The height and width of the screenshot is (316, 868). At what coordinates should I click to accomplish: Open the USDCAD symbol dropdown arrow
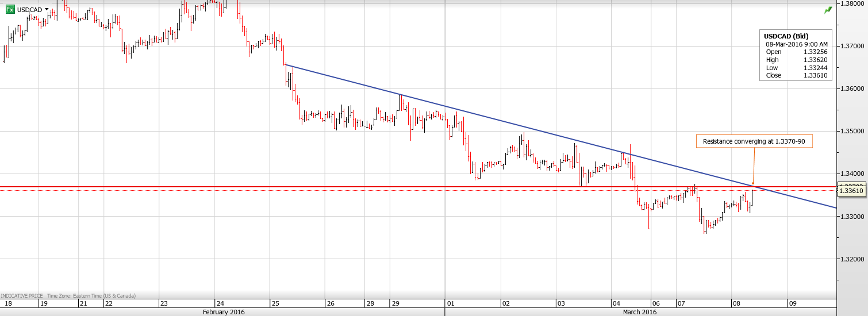tap(47, 10)
